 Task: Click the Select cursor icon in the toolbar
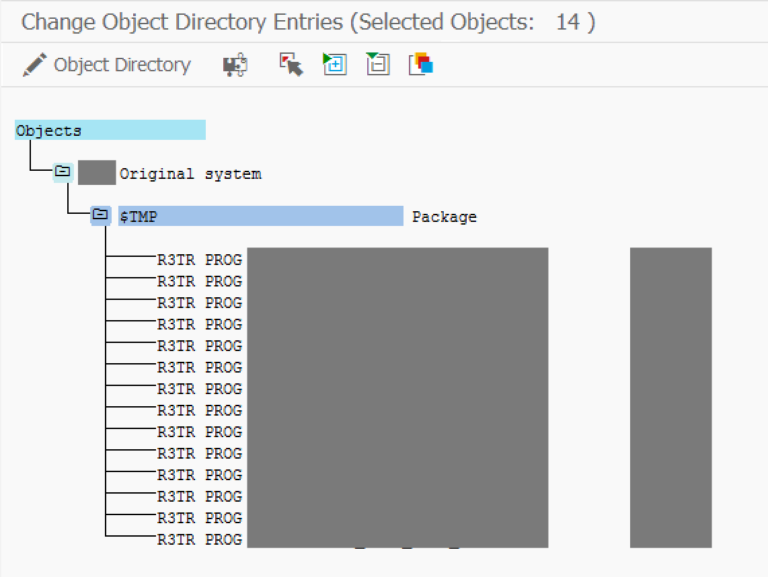[x=291, y=65]
